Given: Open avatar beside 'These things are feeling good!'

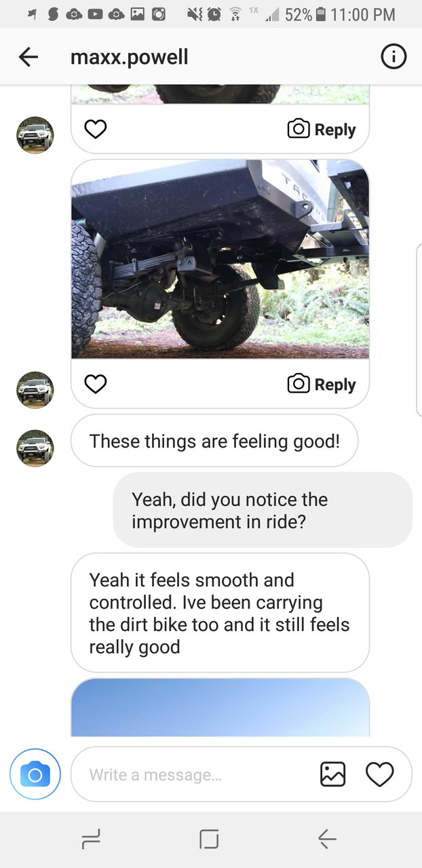Looking at the screenshot, I should [x=35, y=448].
